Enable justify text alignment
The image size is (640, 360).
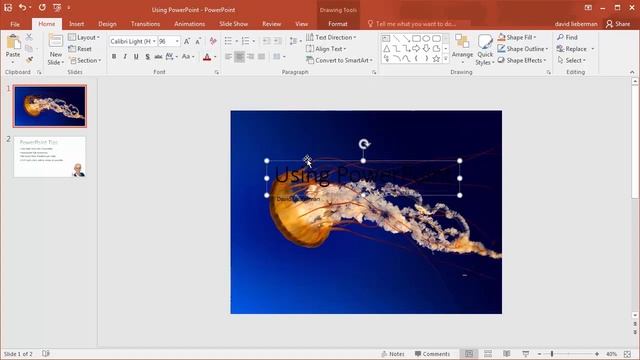(262, 56)
